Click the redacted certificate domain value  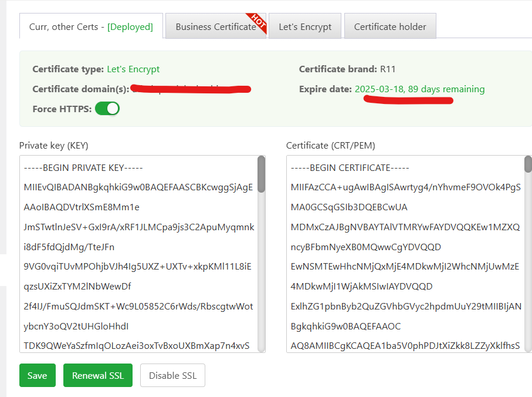coord(191,89)
